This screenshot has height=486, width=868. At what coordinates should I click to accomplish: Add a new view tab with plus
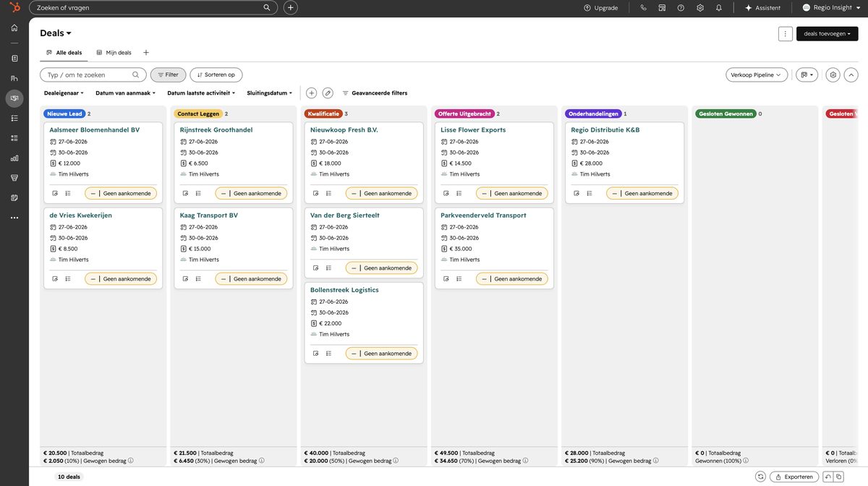[146, 53]
